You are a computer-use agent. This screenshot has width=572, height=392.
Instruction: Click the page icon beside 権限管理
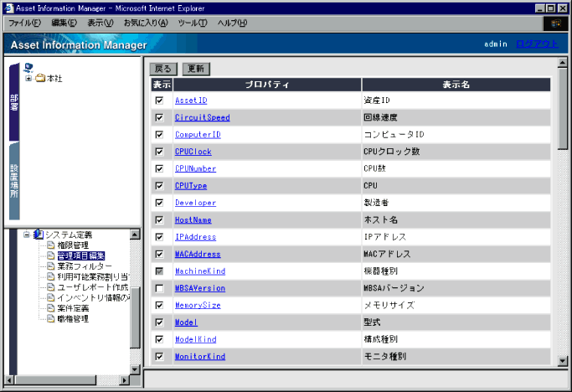[x=51, y=245]
